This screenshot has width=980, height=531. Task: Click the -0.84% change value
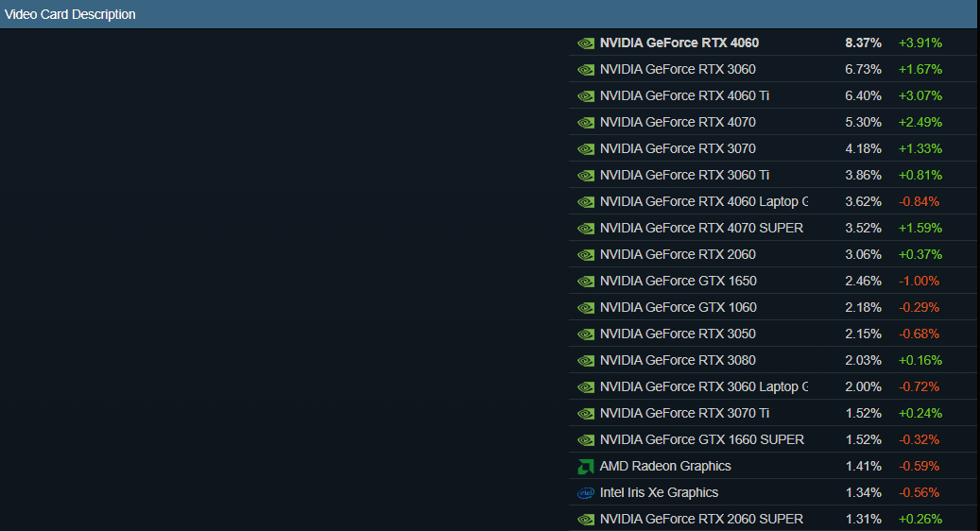click(919, 201)
